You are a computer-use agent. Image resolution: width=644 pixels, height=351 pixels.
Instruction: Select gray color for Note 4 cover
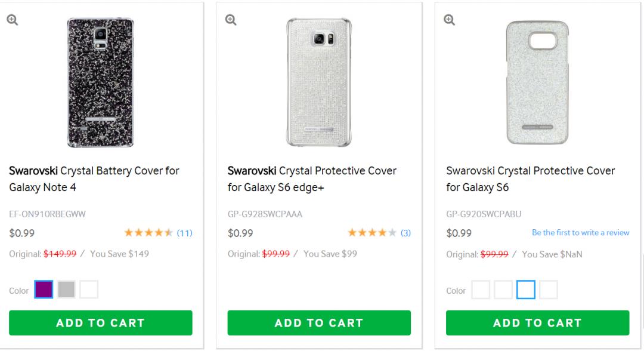(66, 290)
